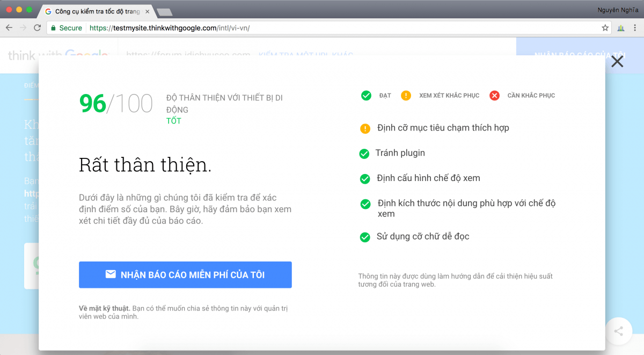Open a new browser tab

click(164, 12)
